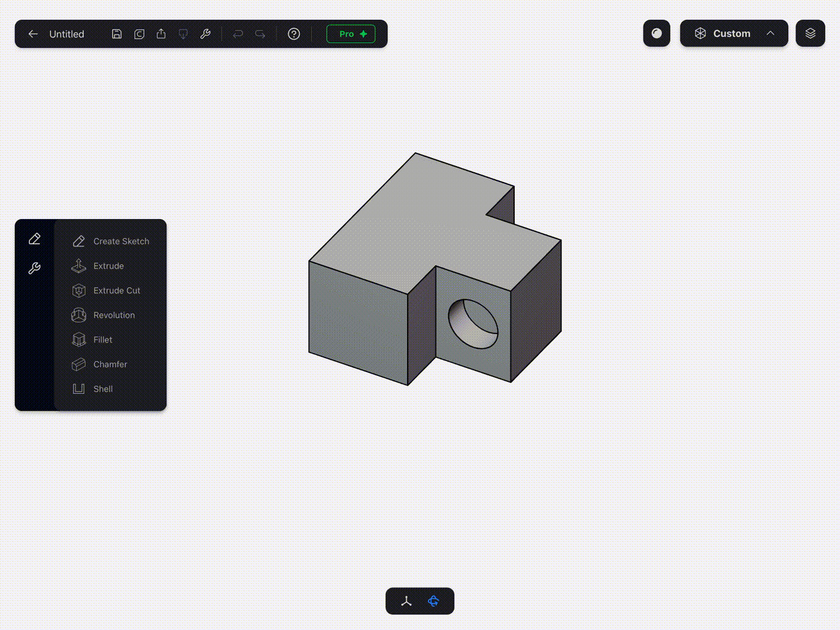The image size is (840, 630).
Task: Click the theme sphere swatch at top right
Action: click(x=656, y=34)
